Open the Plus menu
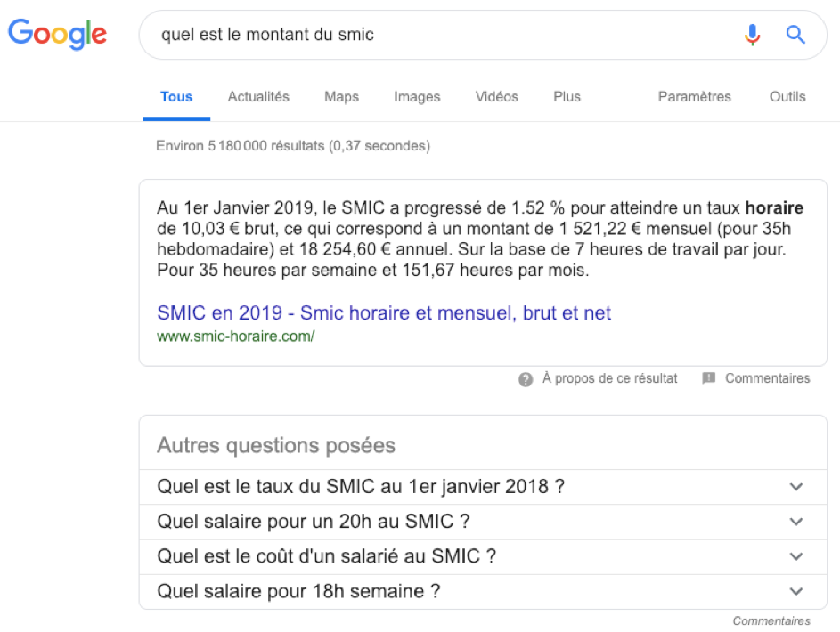This screenshot has width=840, height=632. (x=567, y=97)
